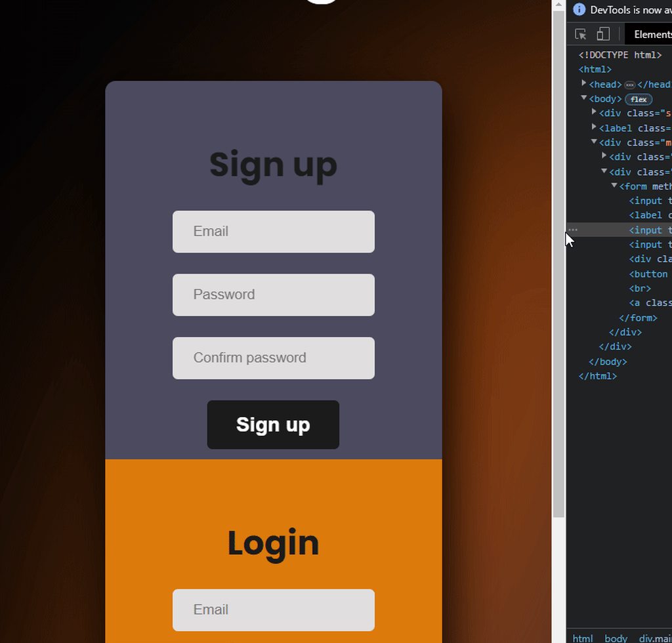Screen dimensions: 672x643
Task: Toggle the flex overlay badge on body
Action: click(638, 98)
